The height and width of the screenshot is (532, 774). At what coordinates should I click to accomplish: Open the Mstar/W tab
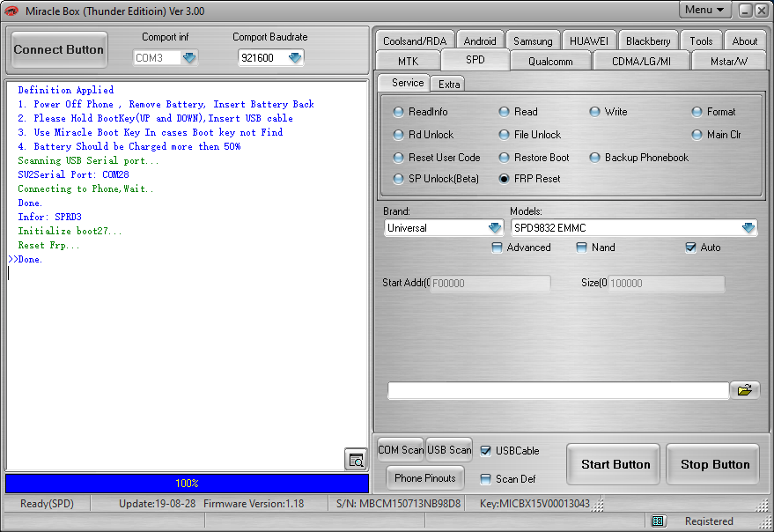tap(729, 62)
